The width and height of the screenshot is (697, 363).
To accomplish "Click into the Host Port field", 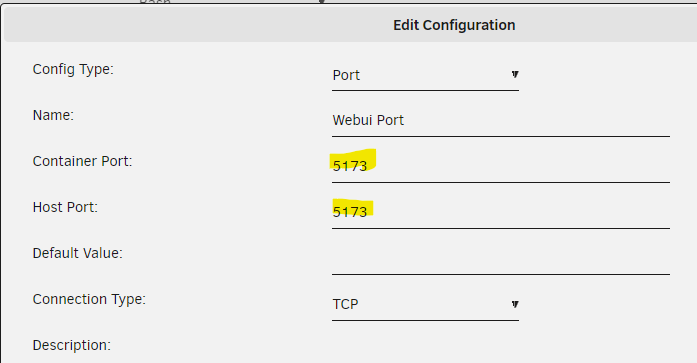I will pos(501,213).
